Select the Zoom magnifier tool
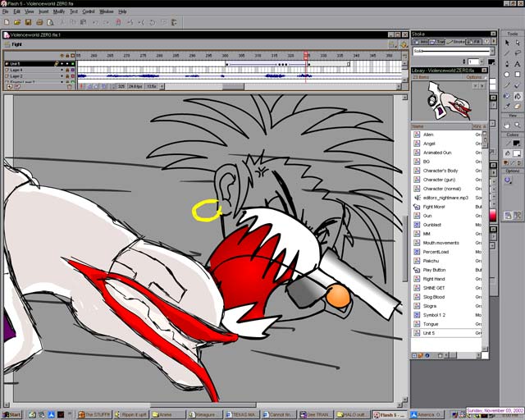The width and height of the screenshot is (525, 420). pos(518,125)
